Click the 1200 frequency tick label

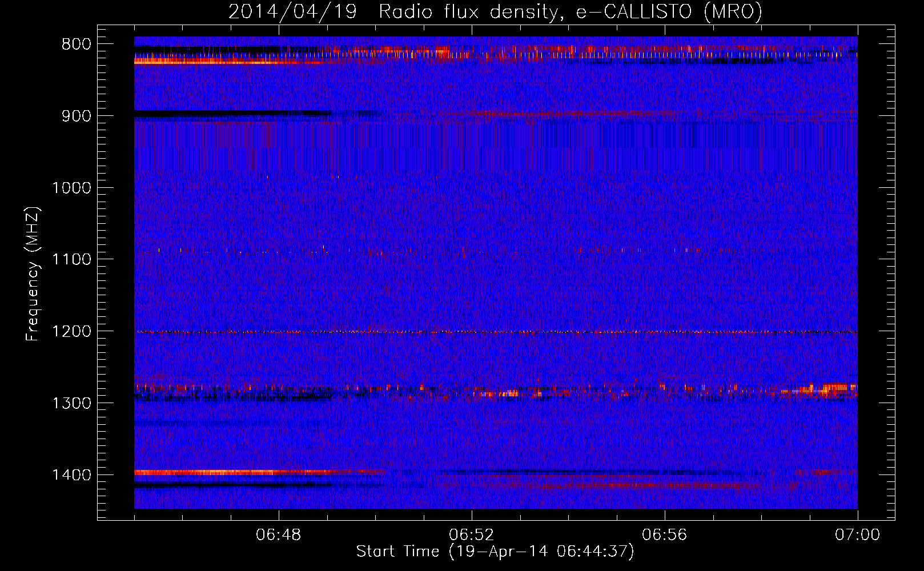click(x=71, y=332)
